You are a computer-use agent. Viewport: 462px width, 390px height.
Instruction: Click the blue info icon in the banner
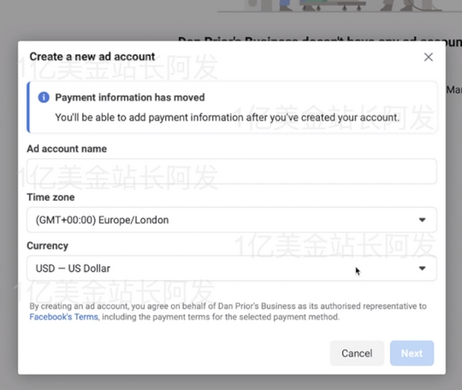point(44,97)
